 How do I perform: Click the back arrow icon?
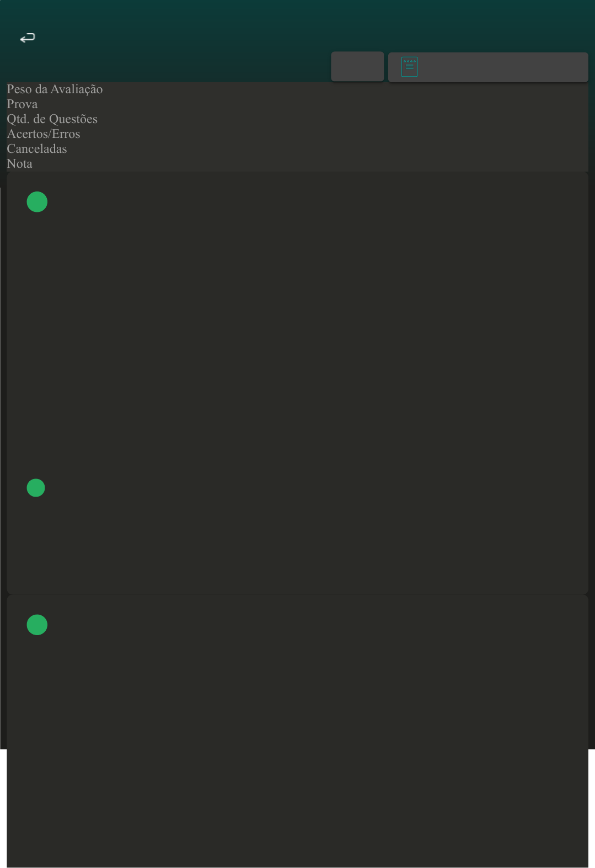(28, 38)
